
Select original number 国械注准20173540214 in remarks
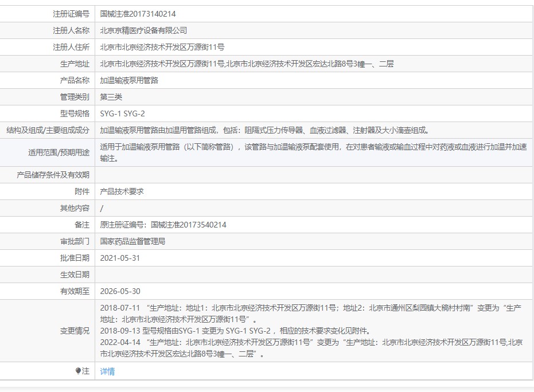pos(189,225)
